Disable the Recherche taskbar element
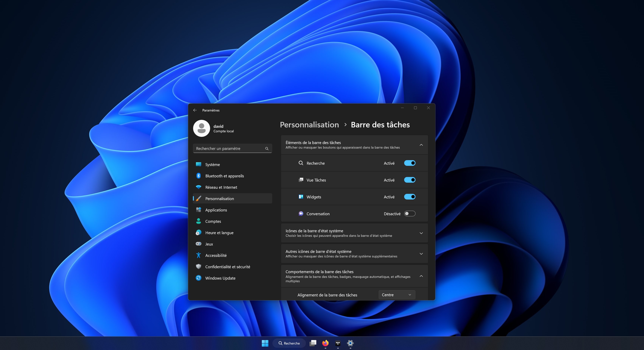This screenshot has width=644, height=350. [x=409, y=163]
